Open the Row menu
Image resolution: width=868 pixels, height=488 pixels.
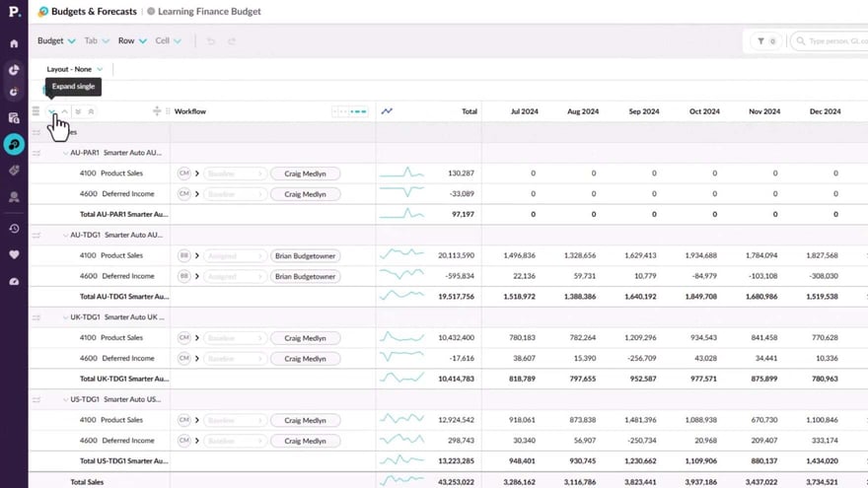(132, 41)
